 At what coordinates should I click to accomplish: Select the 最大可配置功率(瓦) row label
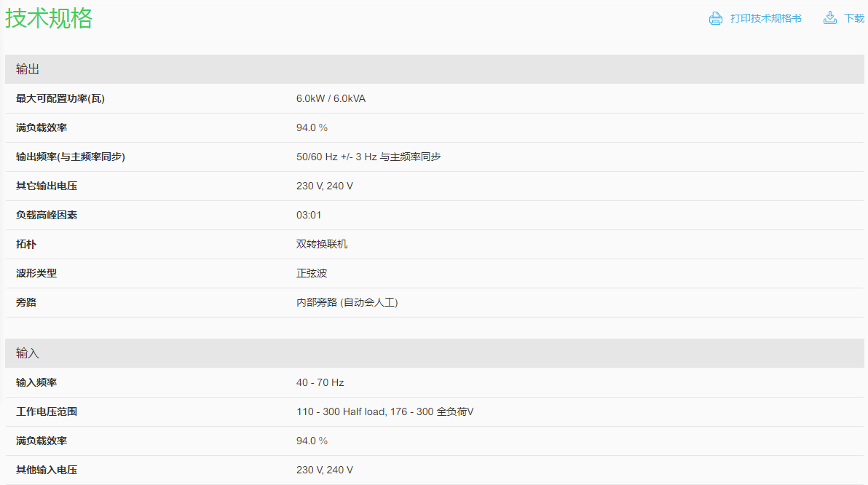60,98
